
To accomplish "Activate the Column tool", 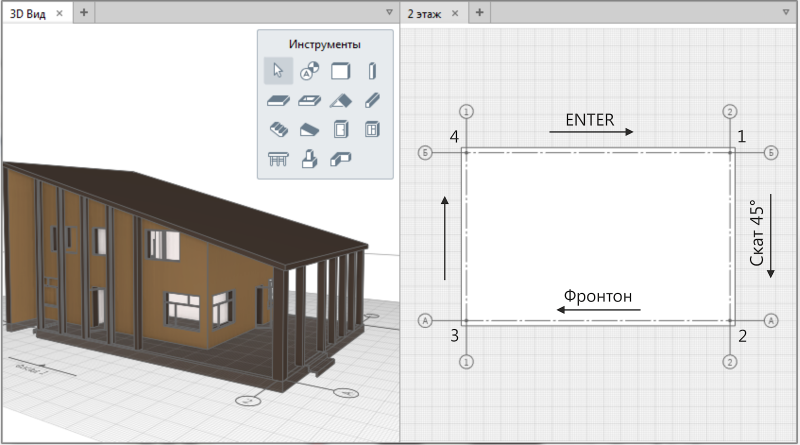I will tap(372, 70).
